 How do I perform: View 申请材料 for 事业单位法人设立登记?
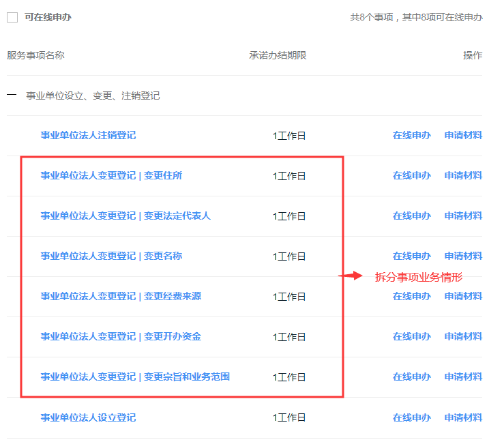click(x=463, y=417)
